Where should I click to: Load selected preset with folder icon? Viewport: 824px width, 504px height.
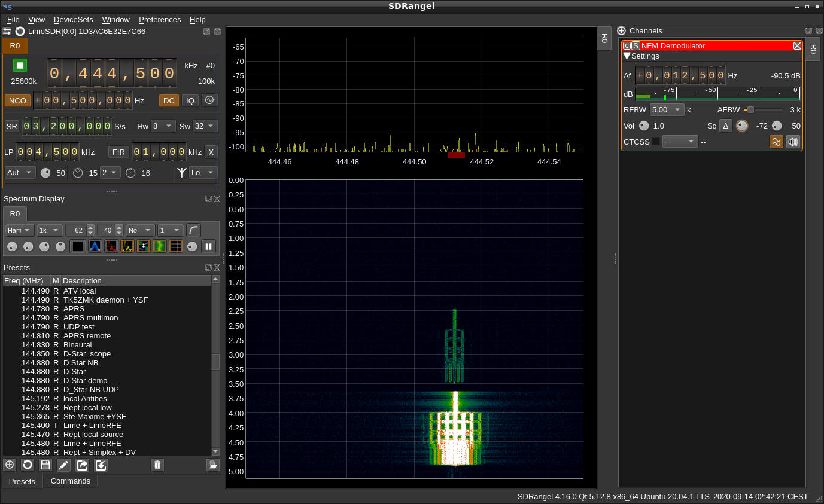tap(212, 465)
